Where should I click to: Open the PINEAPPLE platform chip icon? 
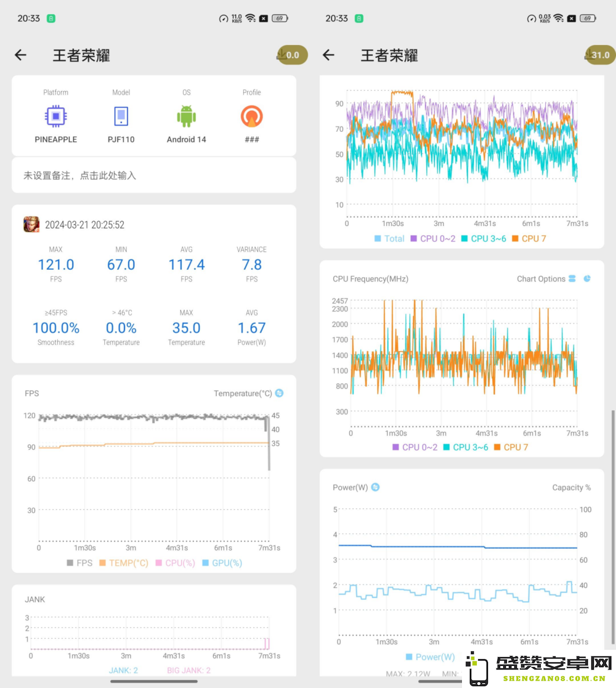[55, 116]
